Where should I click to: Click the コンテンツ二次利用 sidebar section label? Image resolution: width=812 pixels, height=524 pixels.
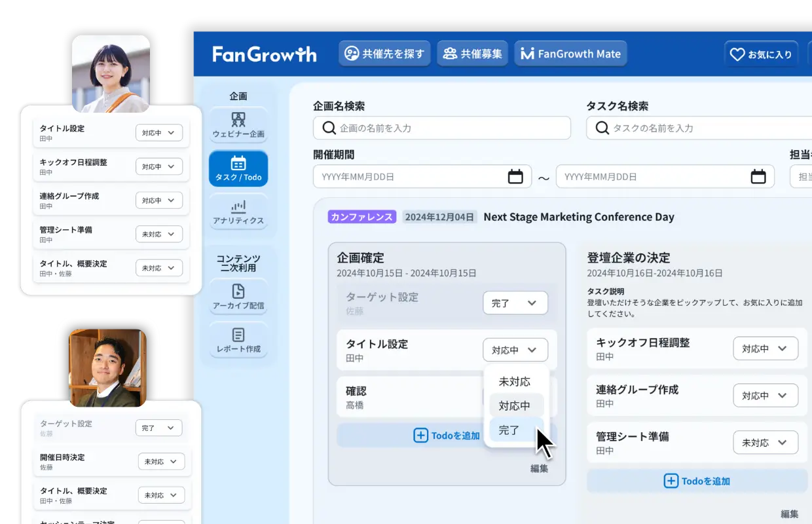[x=238, y=263]
